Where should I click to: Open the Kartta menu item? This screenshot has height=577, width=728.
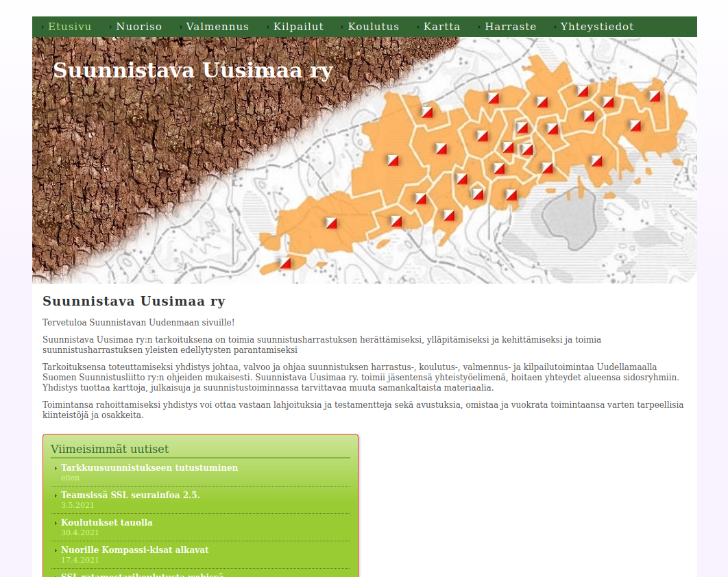click(x=441, y=27)
